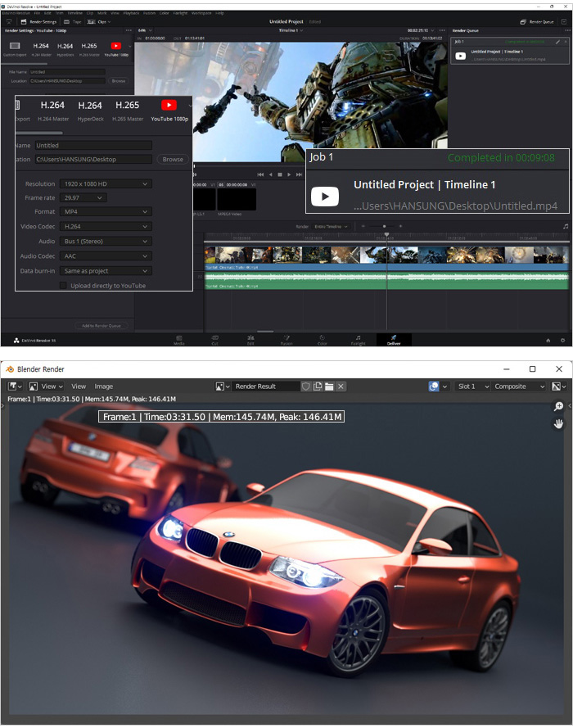Zoom out timeline with minus icon
573x728 pixels.
[x=363, y=226]
